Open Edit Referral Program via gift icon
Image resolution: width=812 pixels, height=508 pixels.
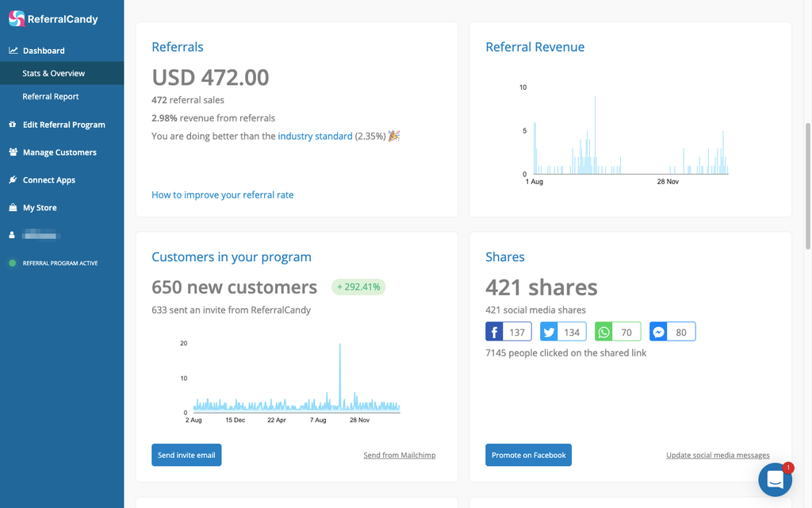tap(13, 125)
